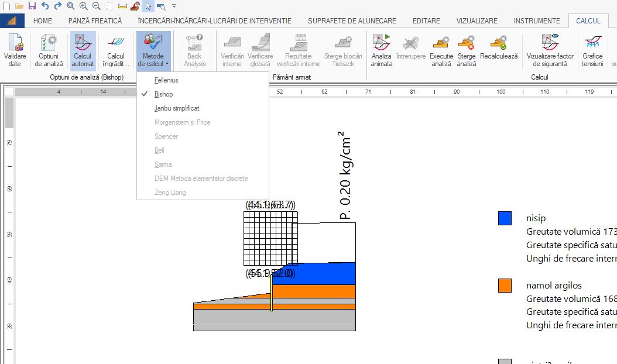The width and height of the screenshot is (617, 364).
Task: Run Executie analiză
Action: pyautogui.click(x=441, y=50)
